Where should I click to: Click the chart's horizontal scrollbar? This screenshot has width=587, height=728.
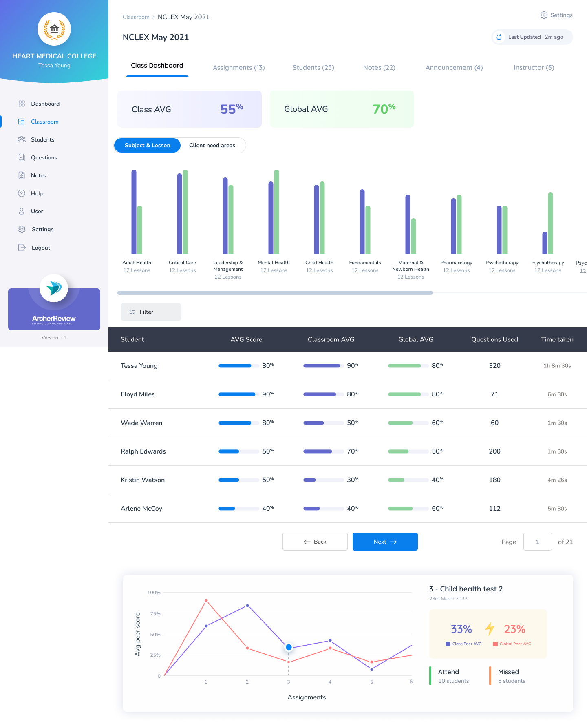(x=275, y=293)
